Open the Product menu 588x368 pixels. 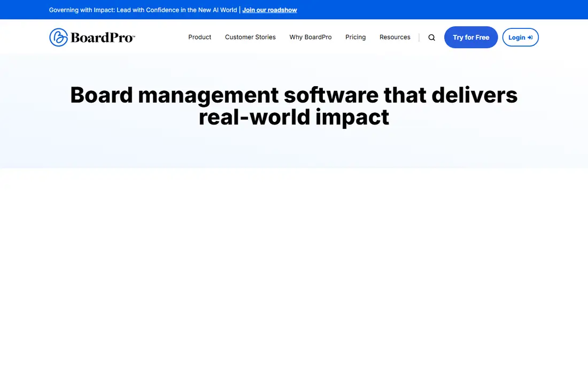199,37
